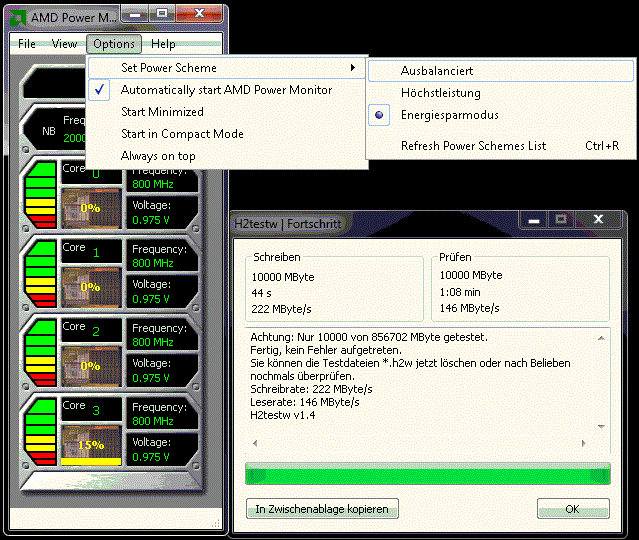Expand the Set Power Scheme submenu
This screenshot has height=540, width=639.
[226, 68]
